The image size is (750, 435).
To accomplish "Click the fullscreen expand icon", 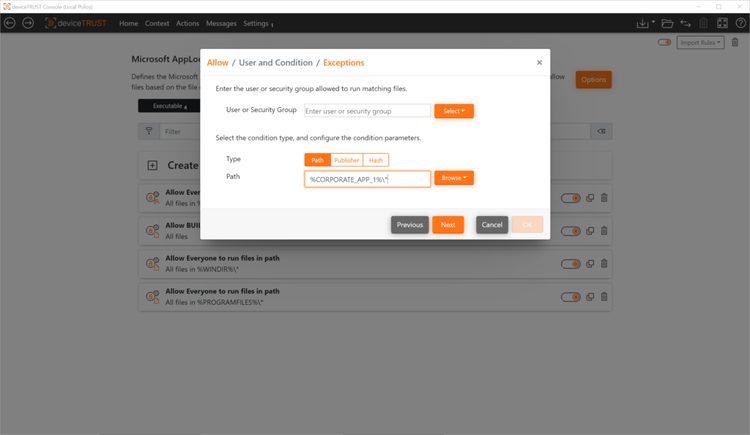I will pos(722,23).
